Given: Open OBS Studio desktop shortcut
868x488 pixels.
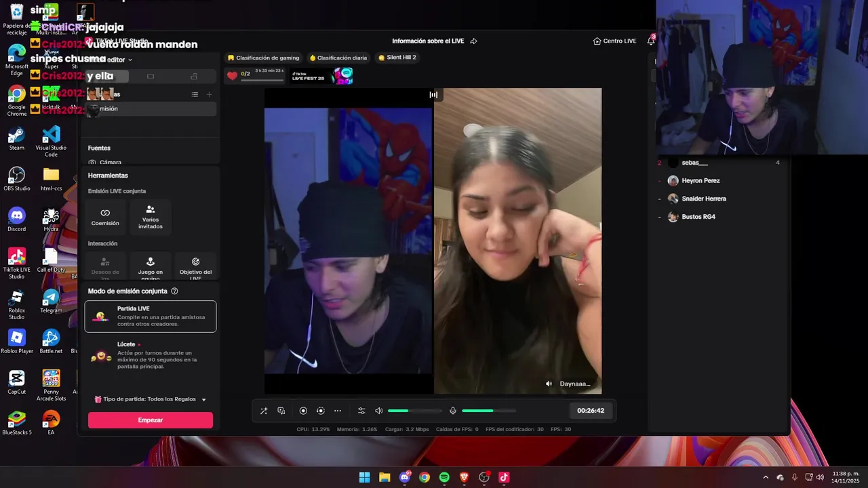Looking at the screenshot, I should click(x=17, y=180).
